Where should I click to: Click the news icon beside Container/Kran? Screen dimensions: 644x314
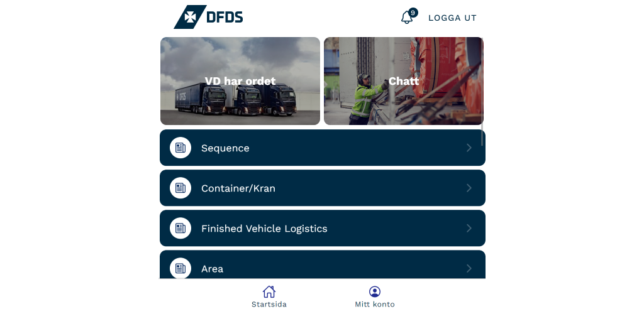180,188
